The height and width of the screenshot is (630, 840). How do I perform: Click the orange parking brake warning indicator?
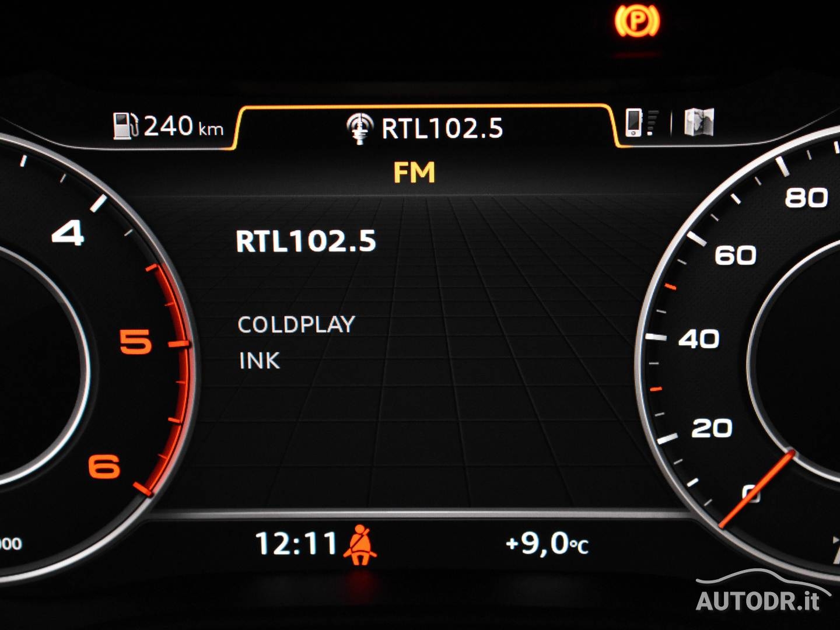636,21
